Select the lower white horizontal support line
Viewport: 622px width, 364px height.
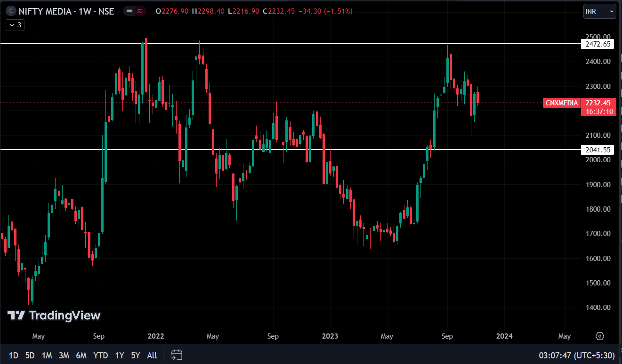tap(290, 150)
